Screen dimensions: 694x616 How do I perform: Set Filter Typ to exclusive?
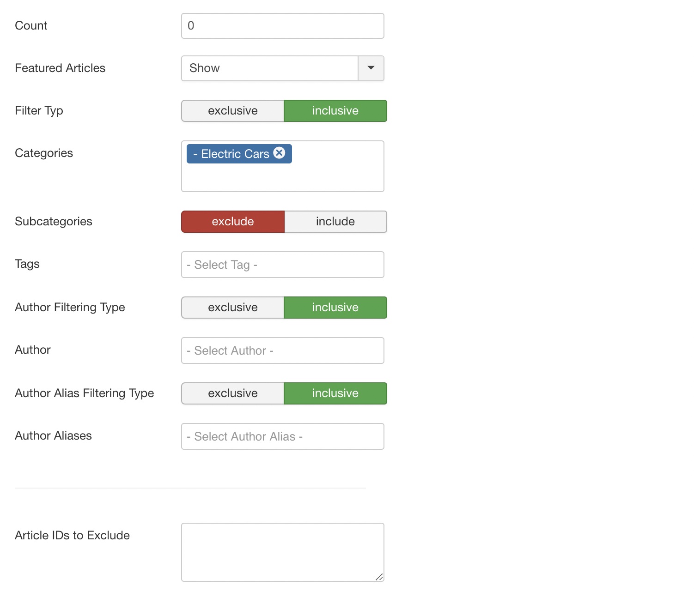233,111
